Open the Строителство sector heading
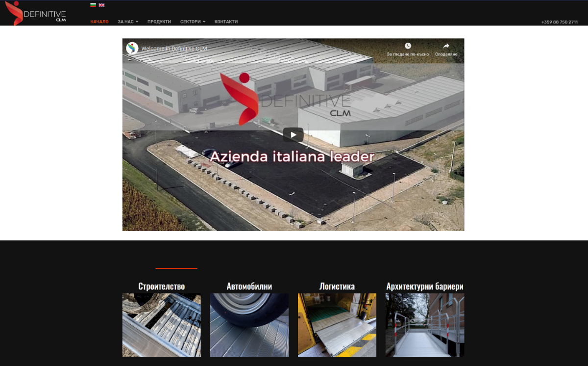Image resolution: width=588 pixels, height=366 pixels. [x=162, y=287]
